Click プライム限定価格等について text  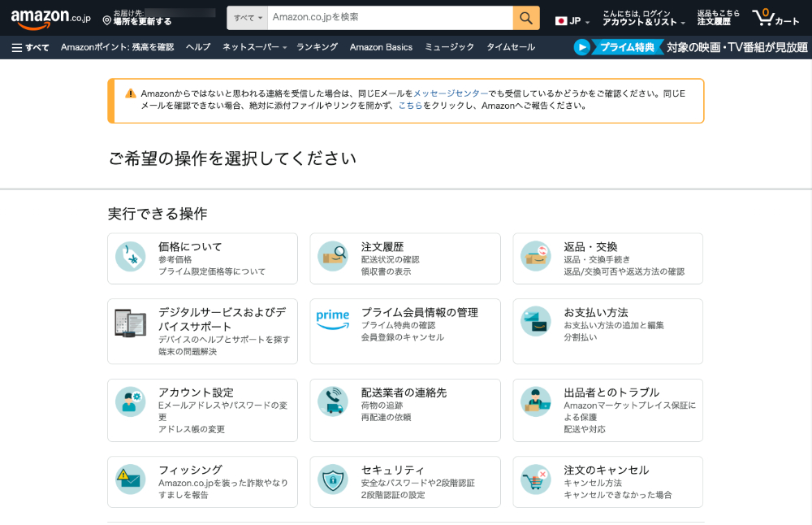click(x=212, y=271)
